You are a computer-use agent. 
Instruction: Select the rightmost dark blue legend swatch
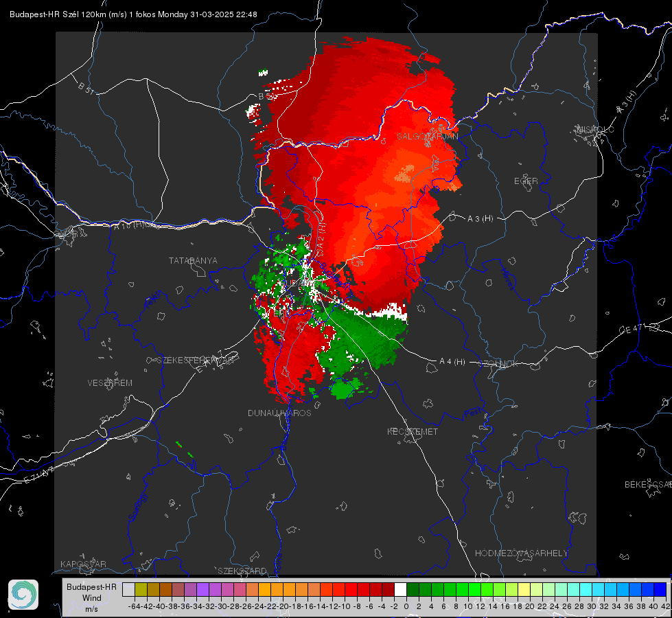point(660,589)
